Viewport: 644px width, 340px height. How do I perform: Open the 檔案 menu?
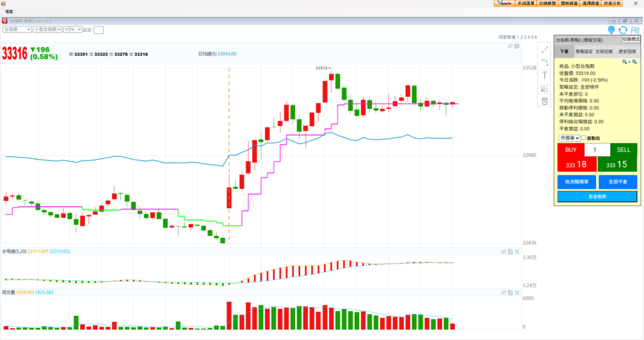click(x=9, y=11)
